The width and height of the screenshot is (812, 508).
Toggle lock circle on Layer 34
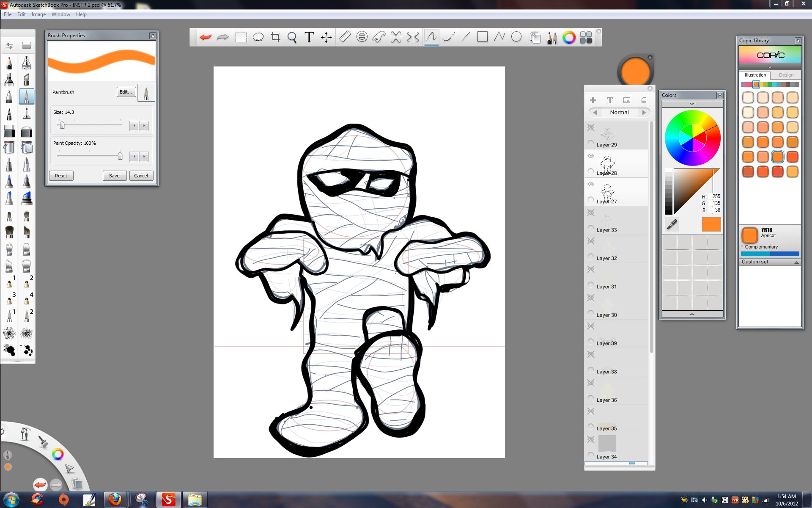tap(591, 455)
